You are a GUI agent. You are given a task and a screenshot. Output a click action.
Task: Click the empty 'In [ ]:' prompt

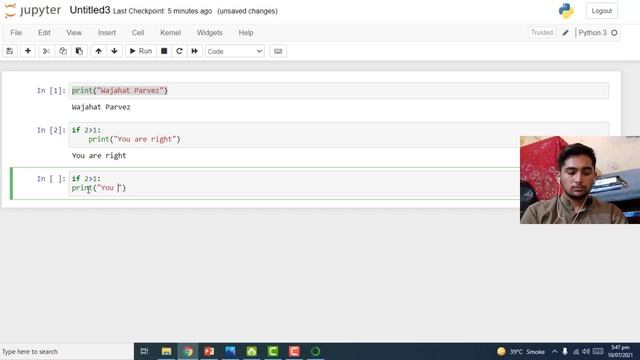click(51, 179)
